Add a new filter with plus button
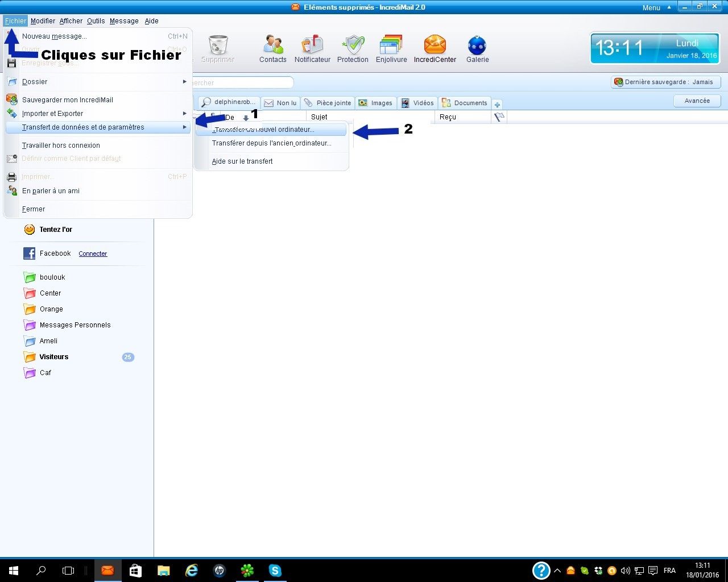728x582 pixels. pyautogui.click(x=497, y=105)
